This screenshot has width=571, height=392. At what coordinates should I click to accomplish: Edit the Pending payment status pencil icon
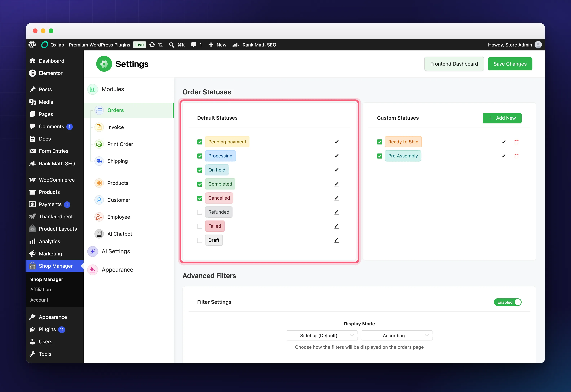[337, 142]
